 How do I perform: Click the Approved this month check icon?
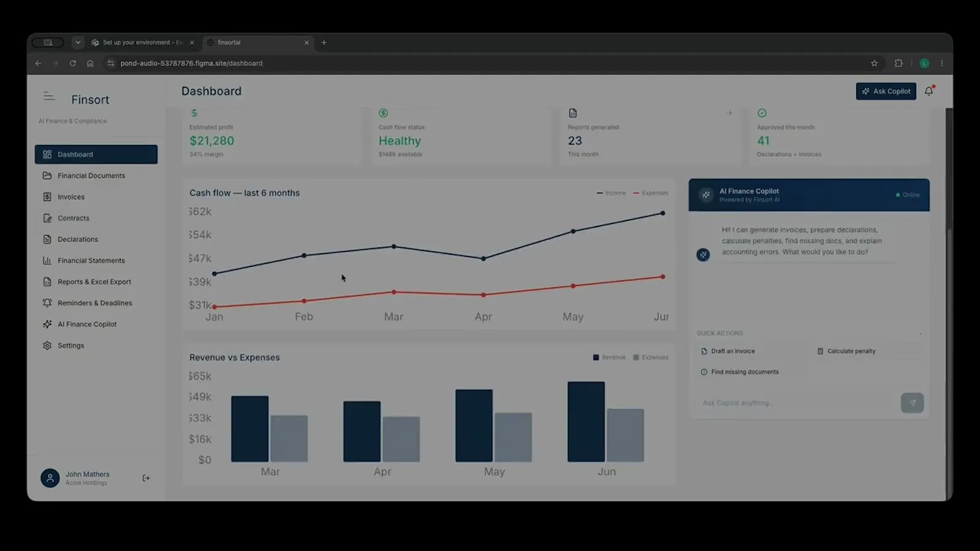click(762, 113)
